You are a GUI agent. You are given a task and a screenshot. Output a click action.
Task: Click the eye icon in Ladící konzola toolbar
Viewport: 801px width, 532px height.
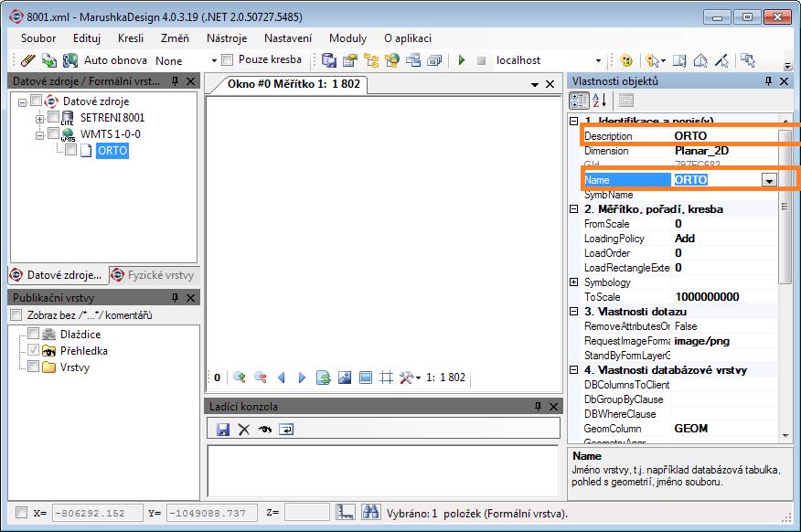point(264,430)
